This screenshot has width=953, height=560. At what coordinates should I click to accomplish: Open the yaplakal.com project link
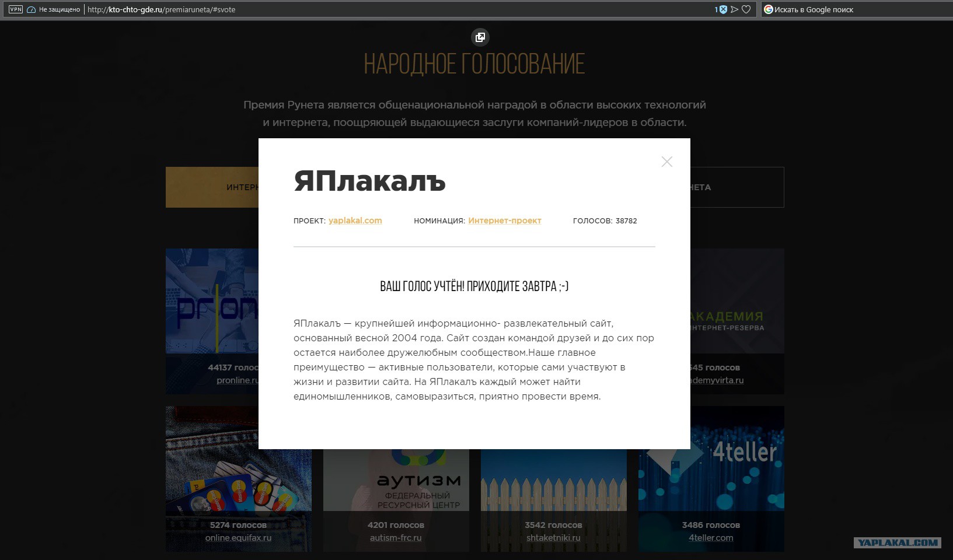(x=355, y=220)
